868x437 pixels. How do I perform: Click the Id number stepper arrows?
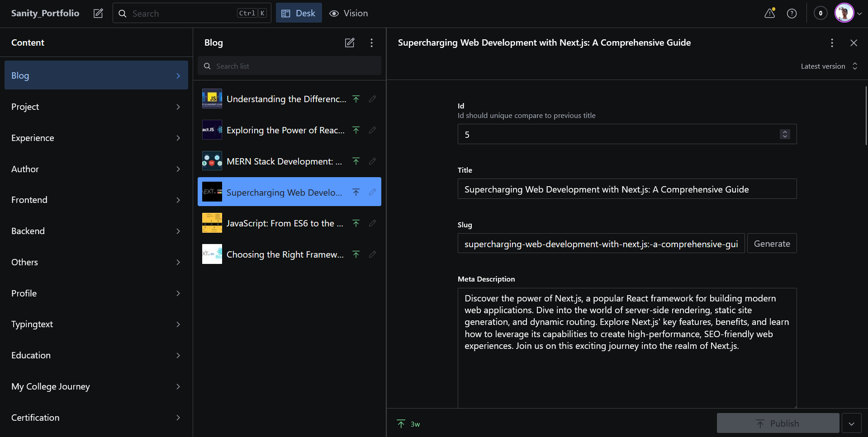pos(785,134)
